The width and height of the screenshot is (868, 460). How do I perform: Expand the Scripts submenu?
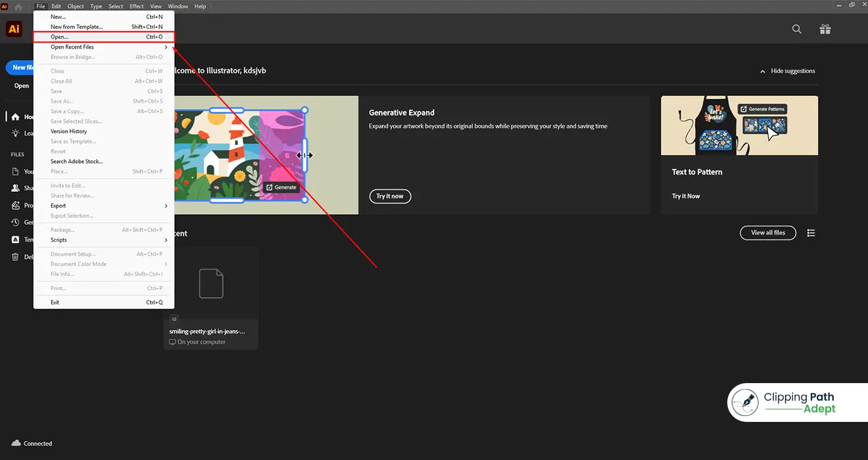[105, 240]
